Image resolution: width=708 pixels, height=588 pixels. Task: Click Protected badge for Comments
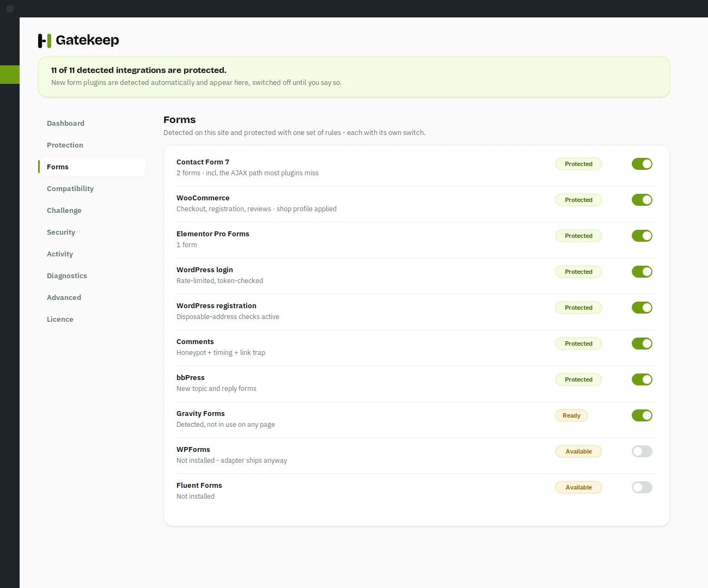pos(578,344)
